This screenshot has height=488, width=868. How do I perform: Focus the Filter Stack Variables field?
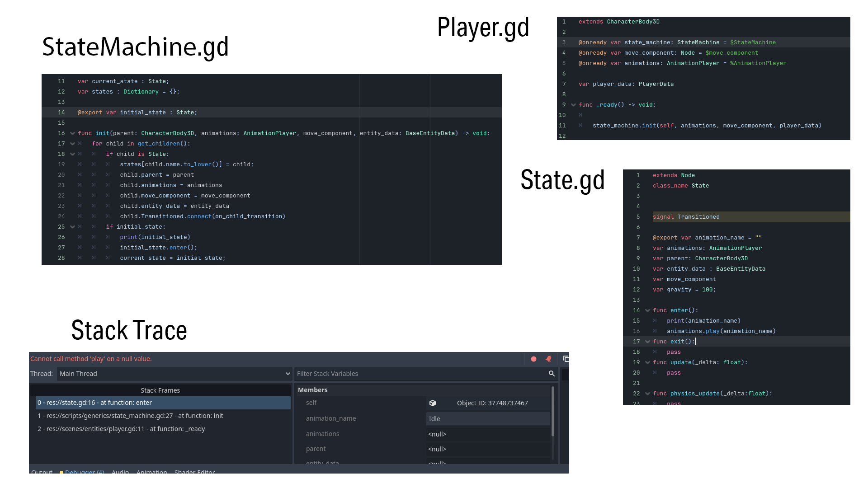pos(426,374)
